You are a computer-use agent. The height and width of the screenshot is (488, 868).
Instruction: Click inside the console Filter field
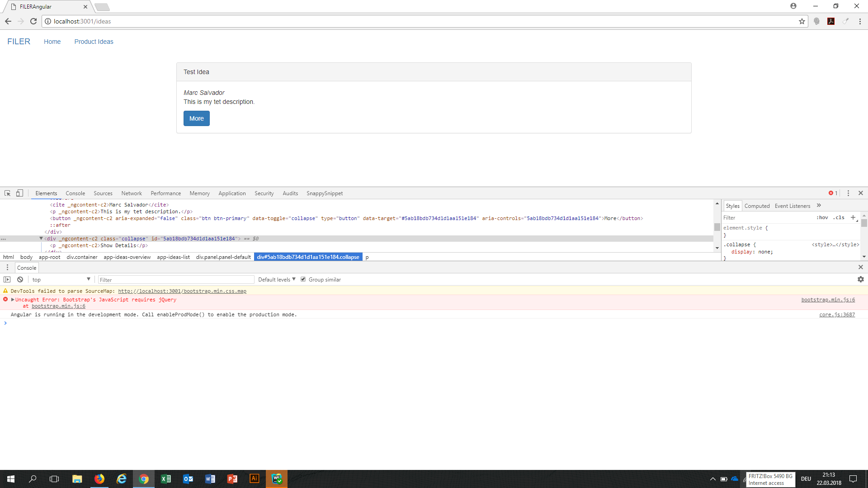[176, 279]
